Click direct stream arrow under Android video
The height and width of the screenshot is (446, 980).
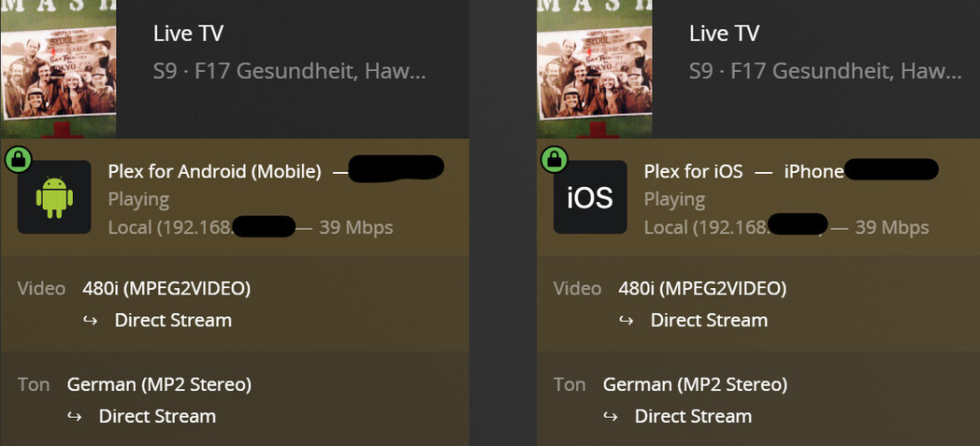click(91, 321)
